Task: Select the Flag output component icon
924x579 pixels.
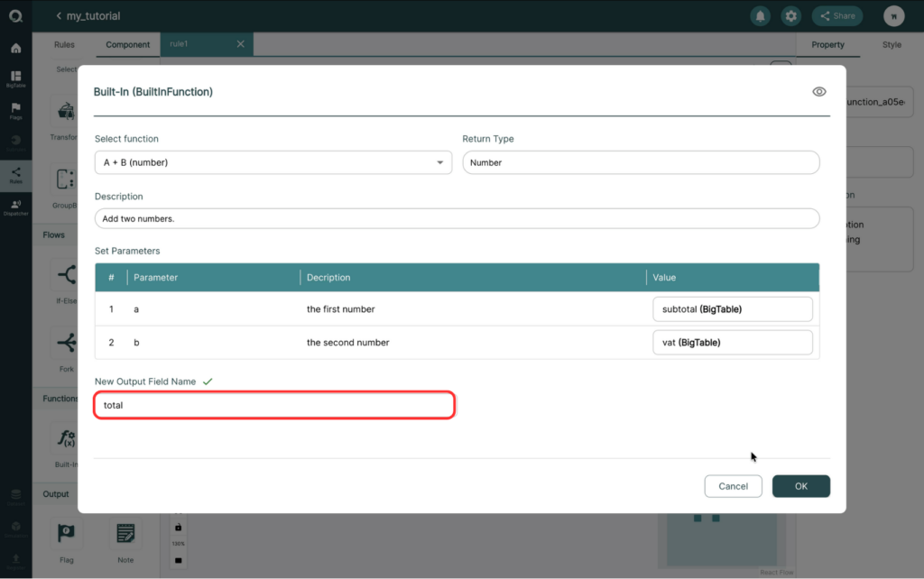Action: point(66,534)
